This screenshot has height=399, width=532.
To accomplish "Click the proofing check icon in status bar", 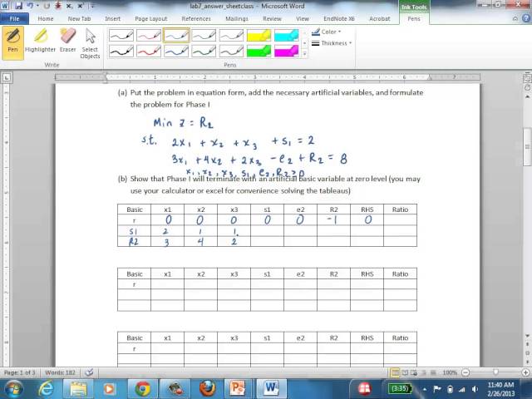I will pos(89,372).
